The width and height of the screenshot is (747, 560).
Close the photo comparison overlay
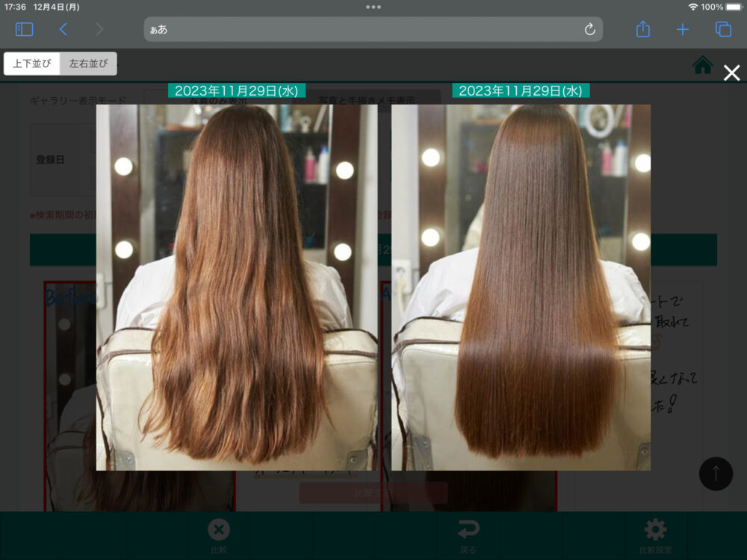pos(732,72)
